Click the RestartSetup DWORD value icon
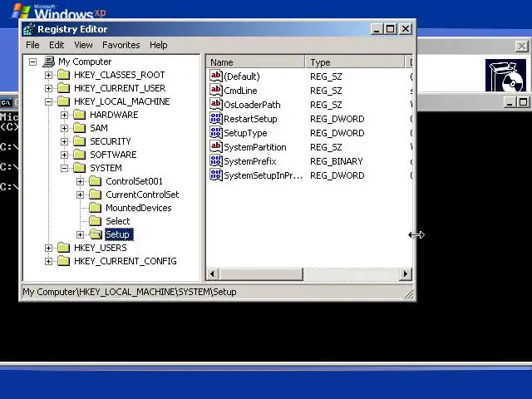The width and height of the screenshot is (532, 399). pos(216,118)
